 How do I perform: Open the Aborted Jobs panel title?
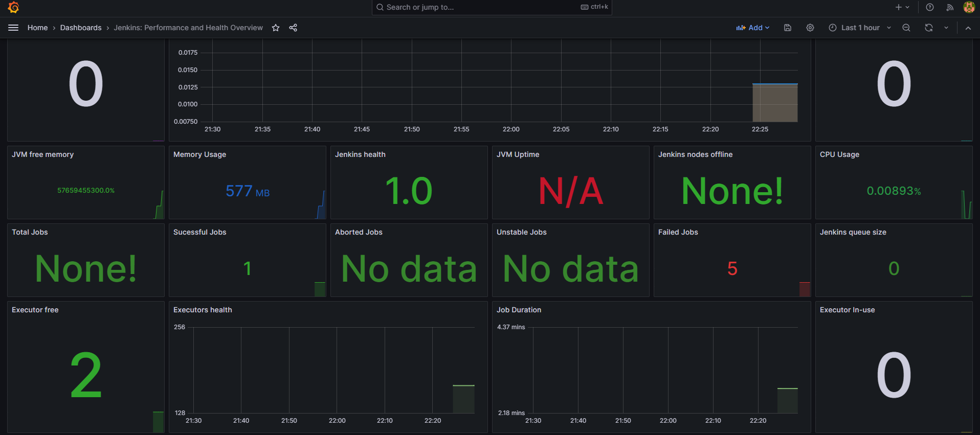[359, 232]
